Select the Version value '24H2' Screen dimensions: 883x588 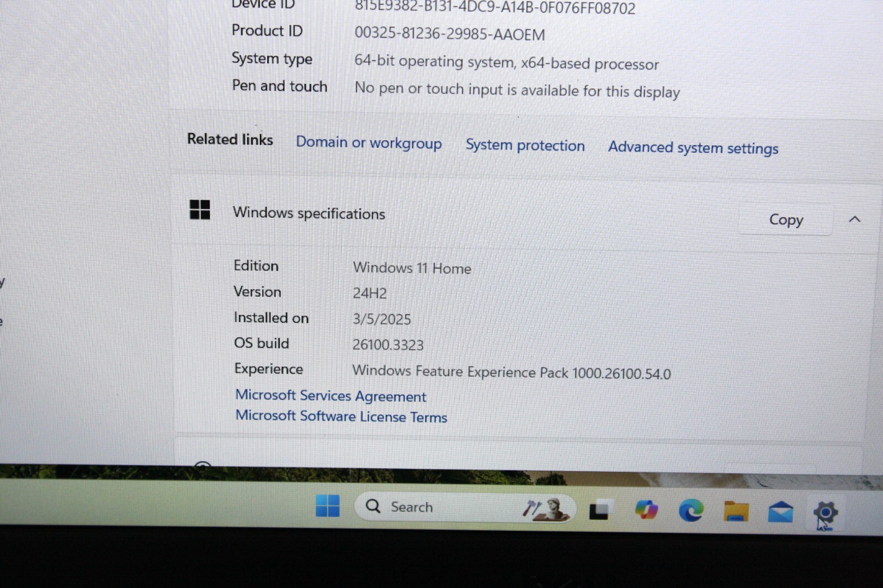coord(370,293)
